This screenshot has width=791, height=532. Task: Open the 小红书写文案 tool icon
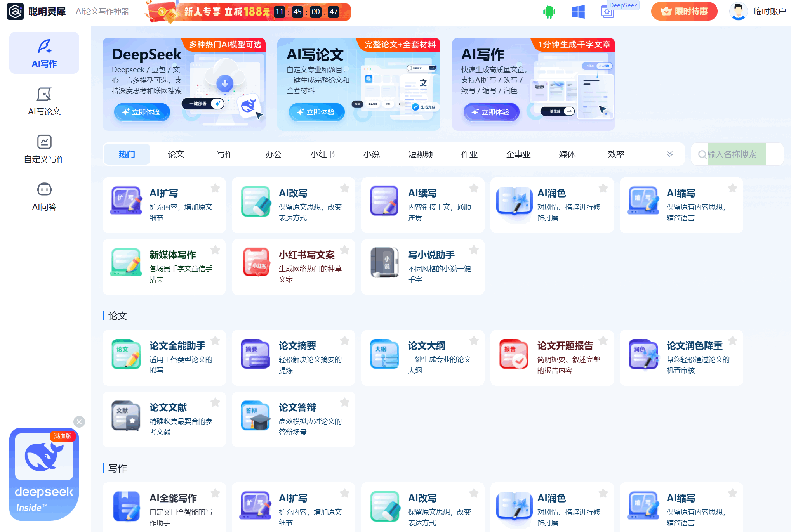pos(256,262)
